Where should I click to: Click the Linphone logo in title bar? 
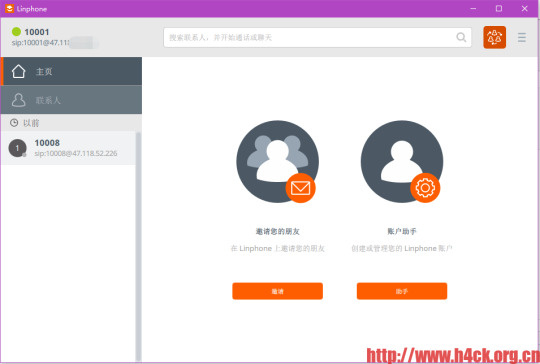9,9
